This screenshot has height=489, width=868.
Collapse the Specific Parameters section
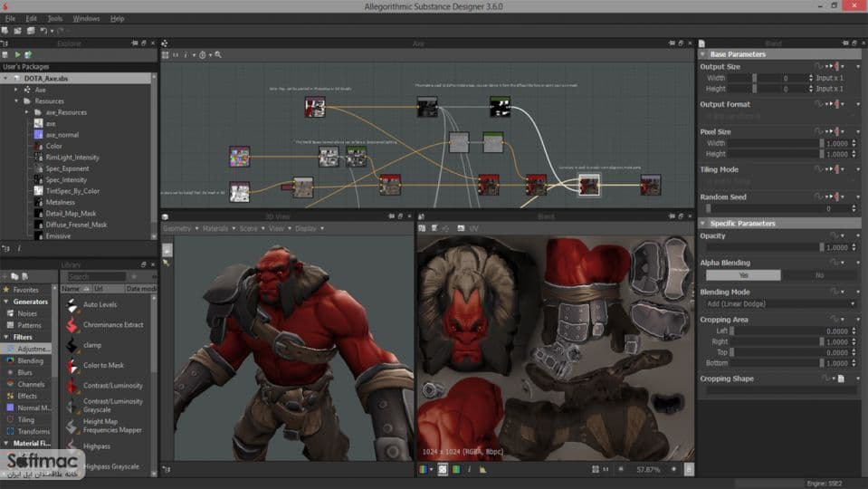(703, 224)
